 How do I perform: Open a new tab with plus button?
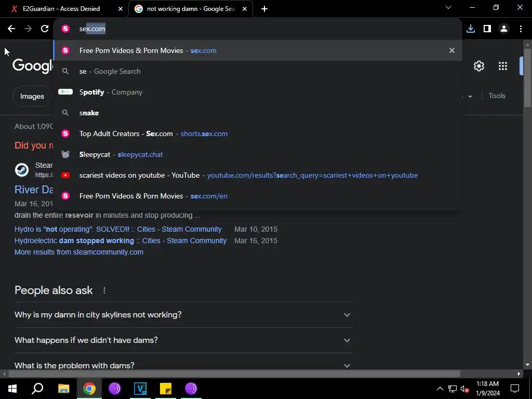(264, 9)
